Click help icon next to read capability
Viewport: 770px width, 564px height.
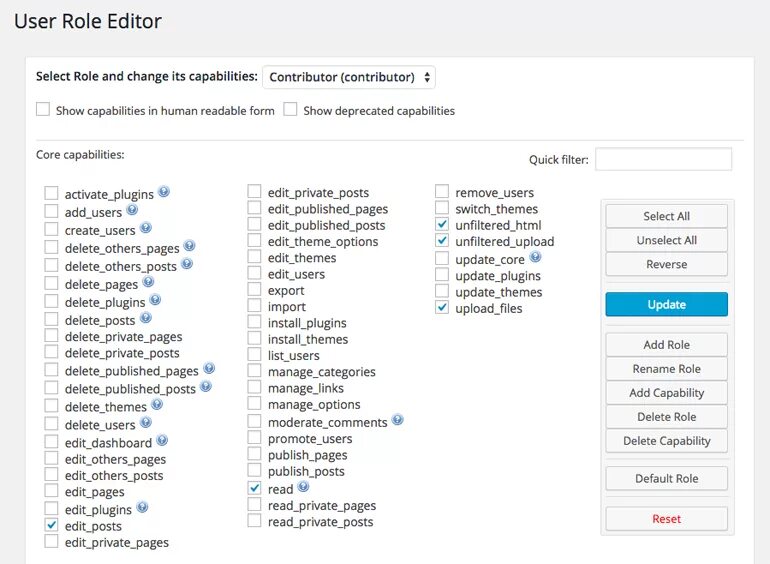click(x=303, y=486)
